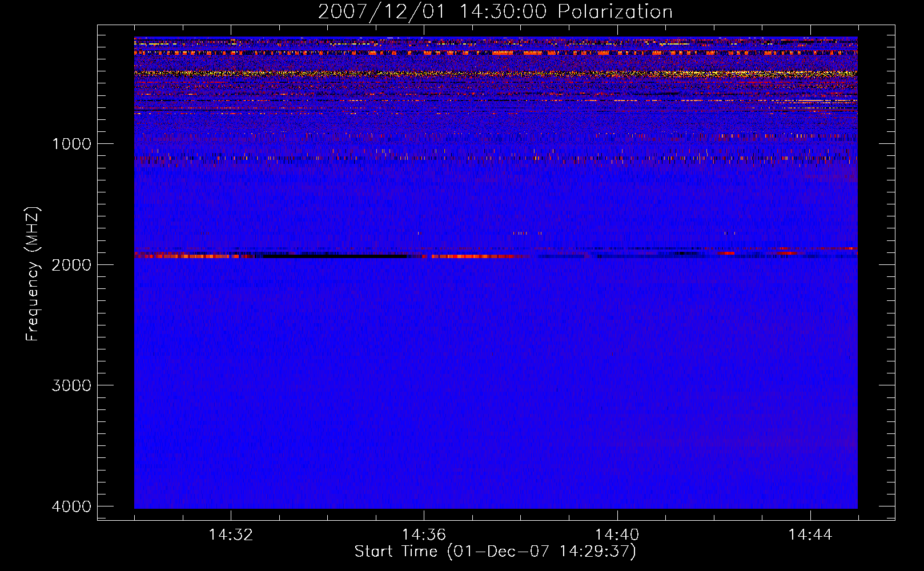924x571 pixels.
Task: Click the 14:44 time tick label
Action: point(810,535)
